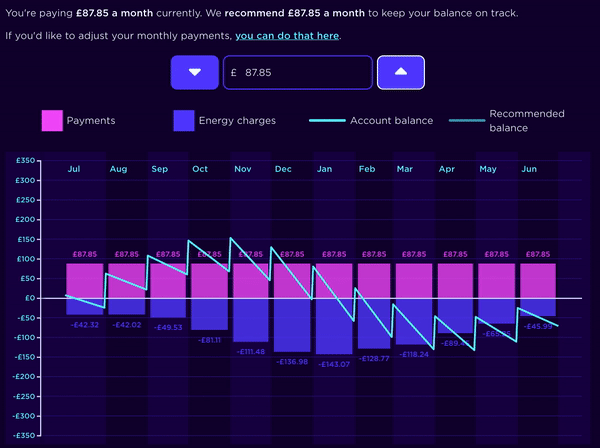The height and width of the screenshot is (448, 600).
Task: Click the increase payment up arrow button
Action: [400, 72]
